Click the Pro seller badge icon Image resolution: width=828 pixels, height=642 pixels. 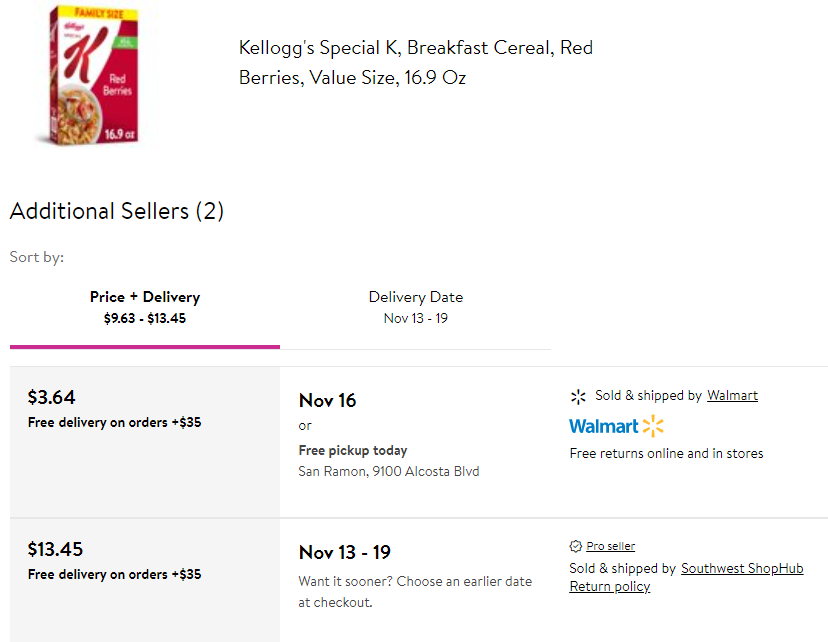[576, 546]
